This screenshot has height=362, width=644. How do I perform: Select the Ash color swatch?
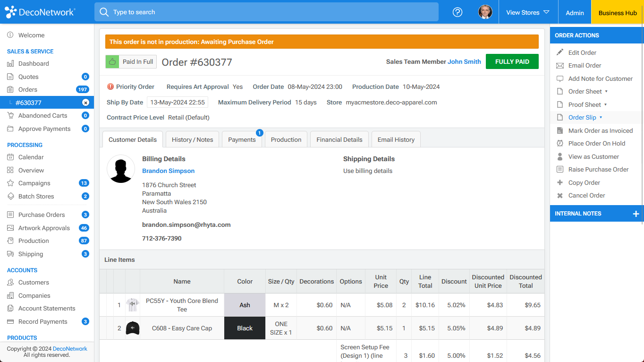245,305
